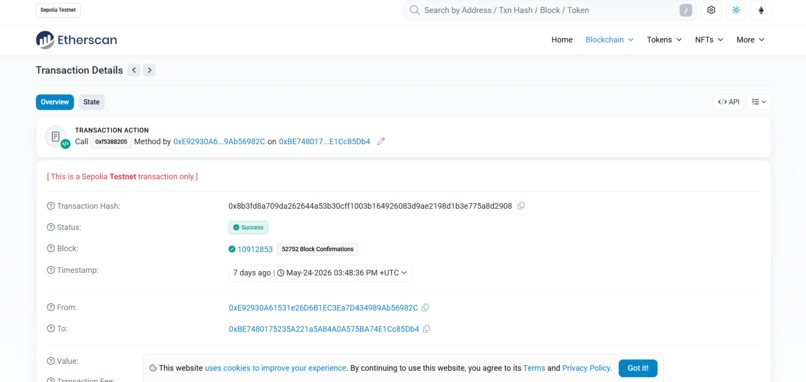
Task: Open full From address link
Action: click(x=323, y=308)
